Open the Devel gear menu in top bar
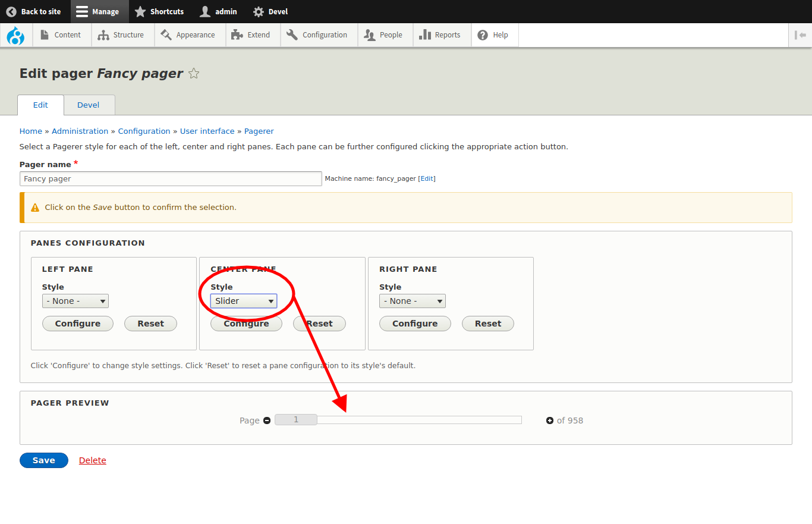The width and height of the screenshot is (812, 524). 270,11
